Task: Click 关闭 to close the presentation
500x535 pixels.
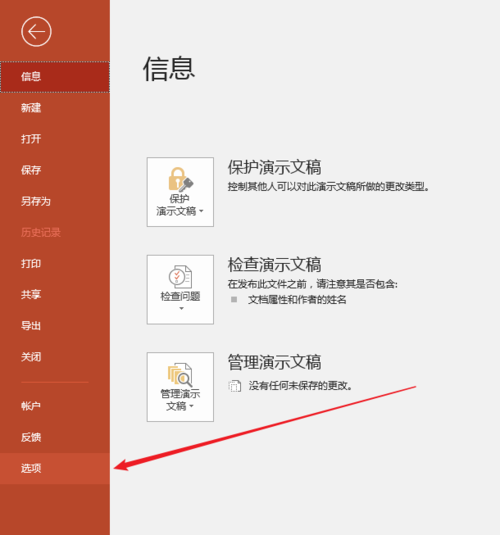Action: [x=55, y=357]
